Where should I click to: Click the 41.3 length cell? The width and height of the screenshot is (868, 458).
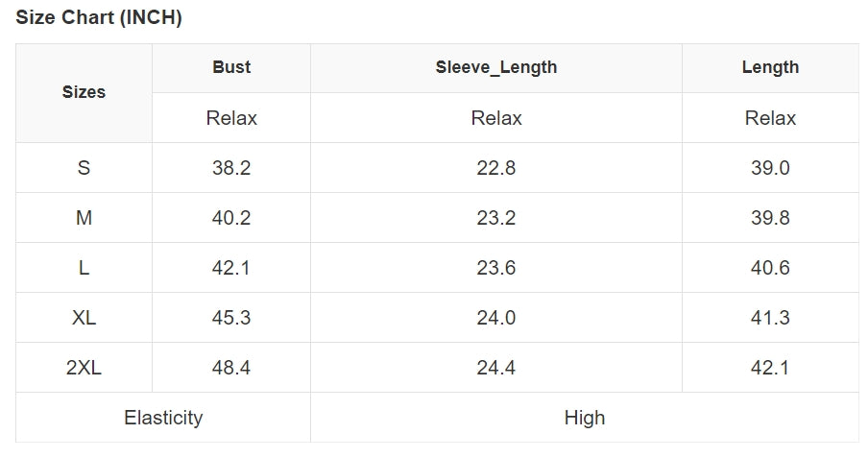[770, 318]
